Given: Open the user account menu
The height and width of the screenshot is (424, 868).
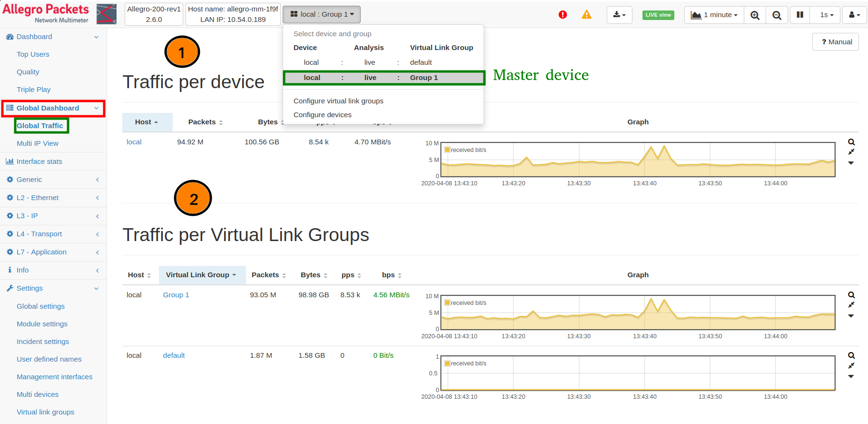Looking at the screenshot, I should [x=855, y=15].
